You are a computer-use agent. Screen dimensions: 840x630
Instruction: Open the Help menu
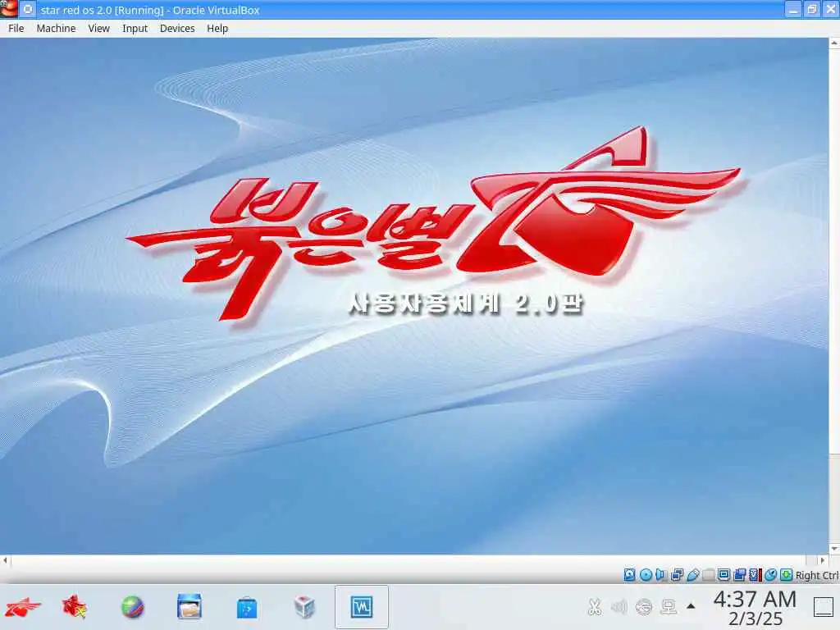coord(217,29)
